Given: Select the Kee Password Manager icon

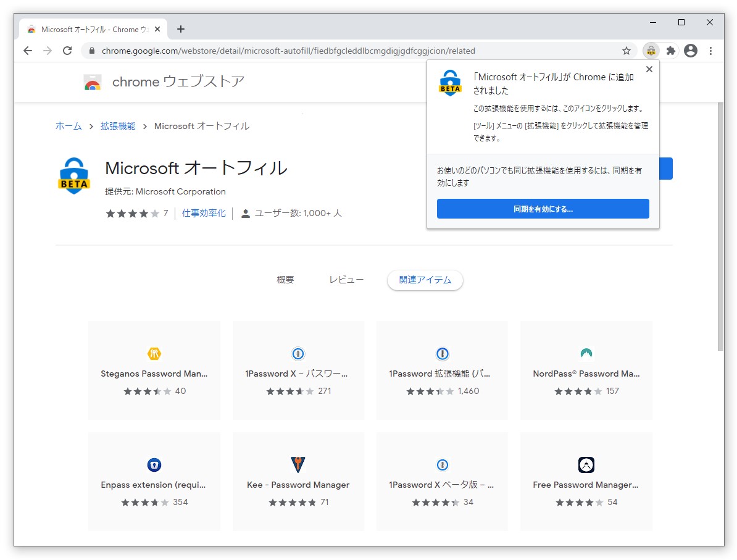Looking at the screenshot, I should tap(298, 465).
